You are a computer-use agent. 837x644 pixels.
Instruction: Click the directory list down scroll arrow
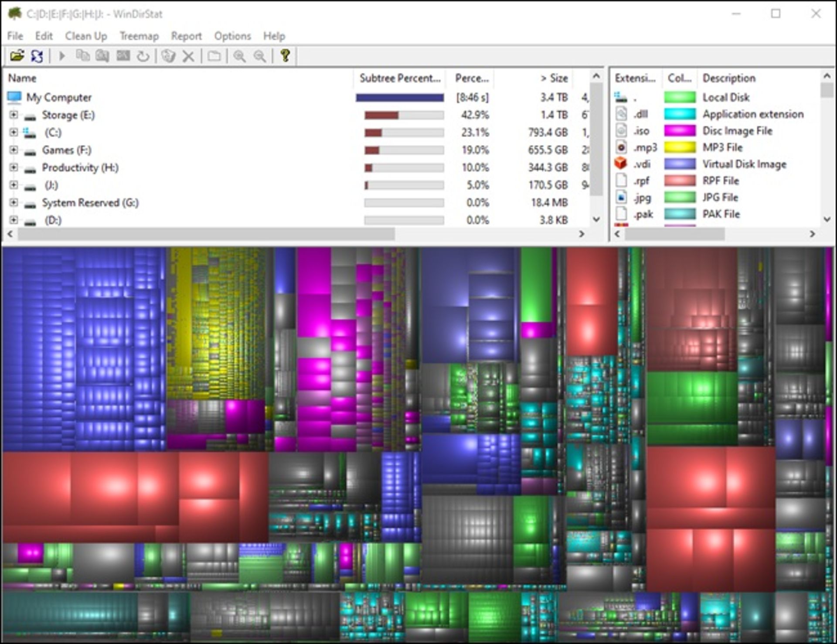point(596,219)
